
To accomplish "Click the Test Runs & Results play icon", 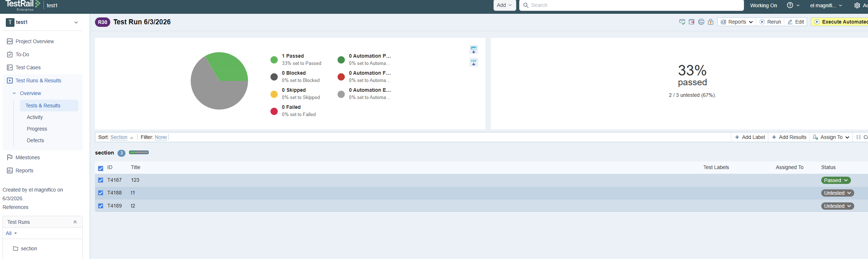I will coord(10,81).
